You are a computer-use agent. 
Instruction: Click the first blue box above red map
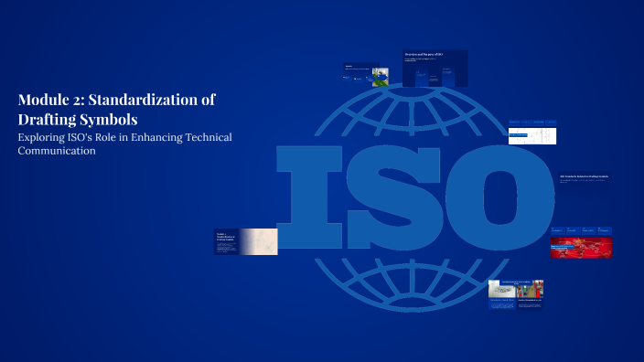coord(558,230)
